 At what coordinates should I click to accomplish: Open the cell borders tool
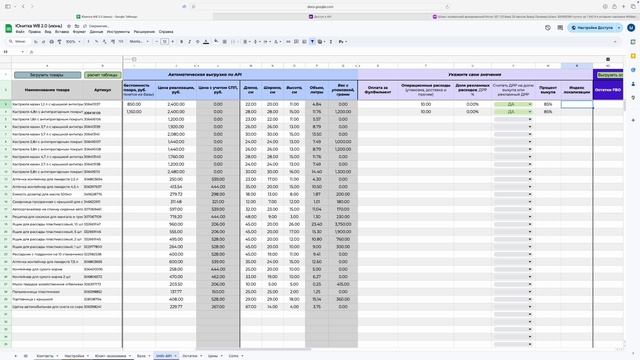coord(224,42)
